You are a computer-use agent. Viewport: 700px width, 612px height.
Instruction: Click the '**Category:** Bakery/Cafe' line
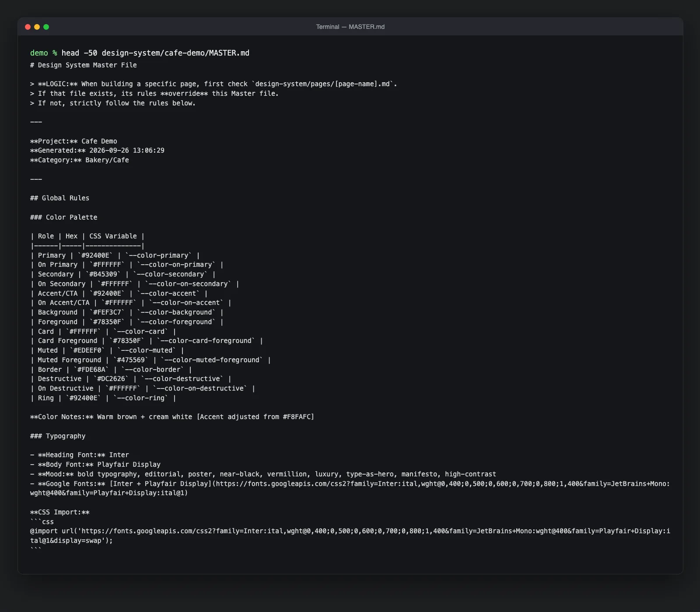coord(80,160)
